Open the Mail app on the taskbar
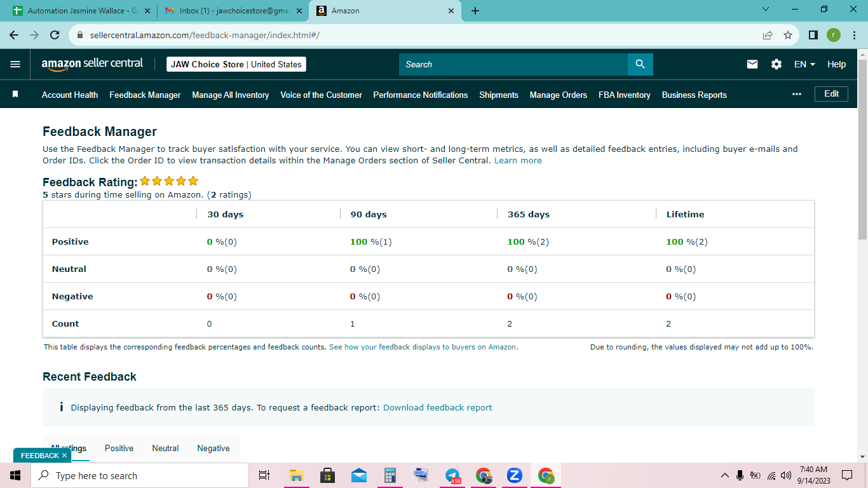This screenshot has width=868, height=488. [x=359, y=475]
